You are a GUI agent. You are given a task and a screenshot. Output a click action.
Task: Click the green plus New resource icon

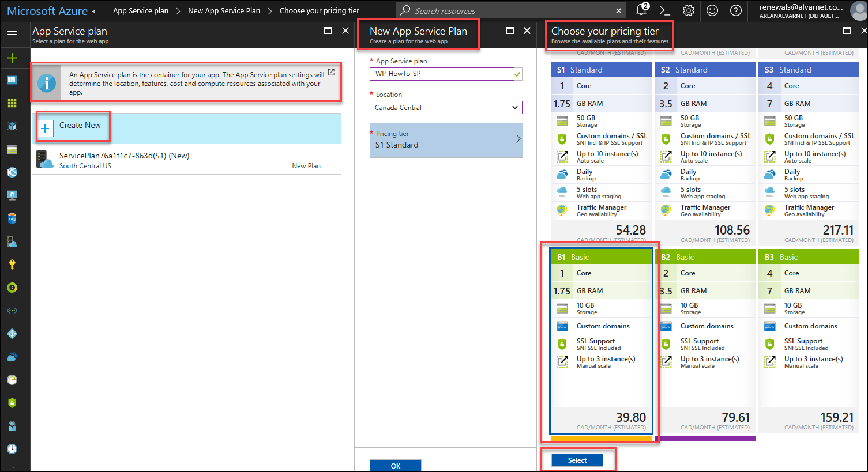pyautogui.click(x=12, y=58)
